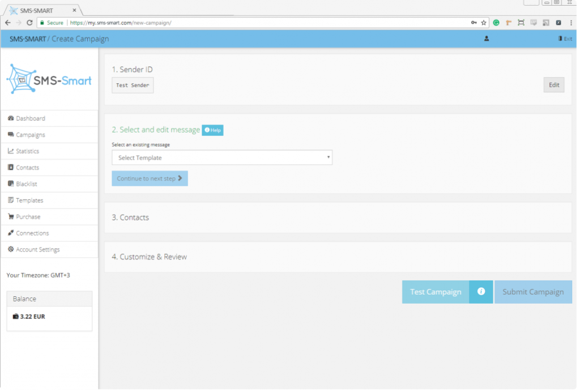The image size is (580, 392).
Task: Click the Account Settings gear icon
Action: click(x=11, y=250)
